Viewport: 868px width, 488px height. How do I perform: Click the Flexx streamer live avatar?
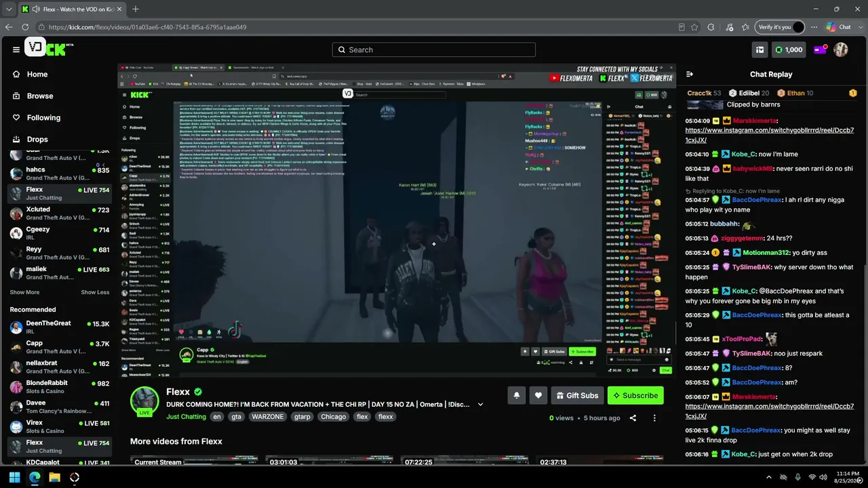pos(144,401)
